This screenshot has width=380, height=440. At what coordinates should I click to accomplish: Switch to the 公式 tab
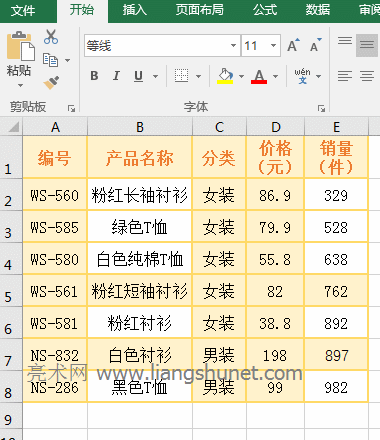coord(265,10)
